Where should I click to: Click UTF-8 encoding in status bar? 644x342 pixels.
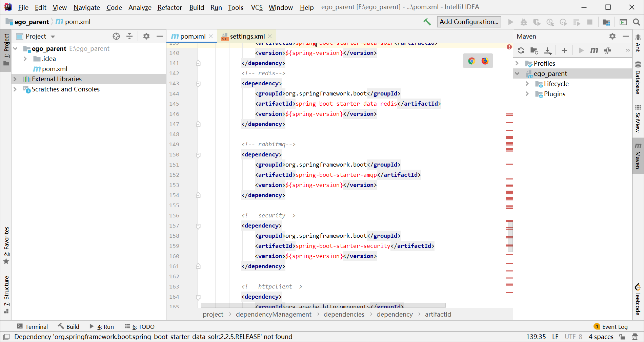(573, 337)
